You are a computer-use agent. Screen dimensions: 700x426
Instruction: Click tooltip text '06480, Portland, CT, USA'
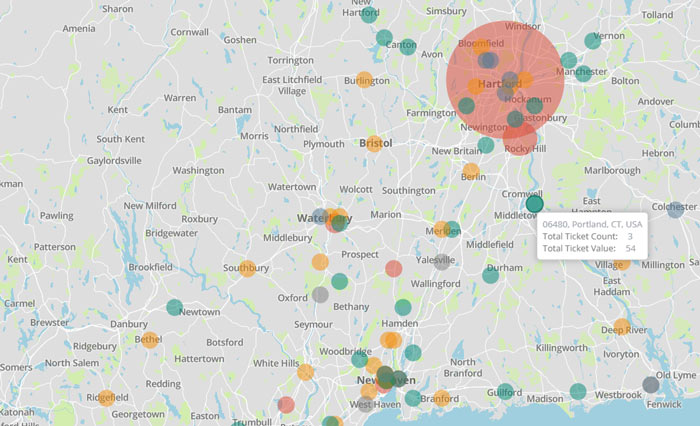592,224
